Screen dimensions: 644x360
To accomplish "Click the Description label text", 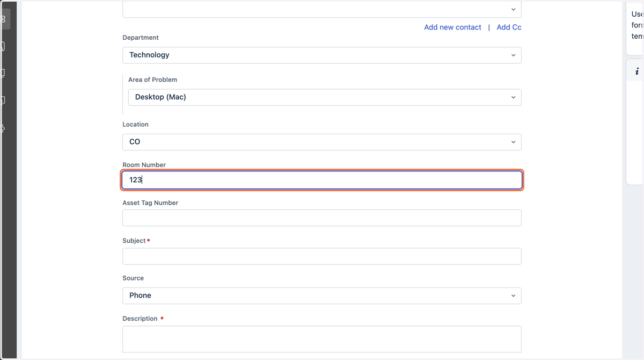I will click(x=140, y=319).
